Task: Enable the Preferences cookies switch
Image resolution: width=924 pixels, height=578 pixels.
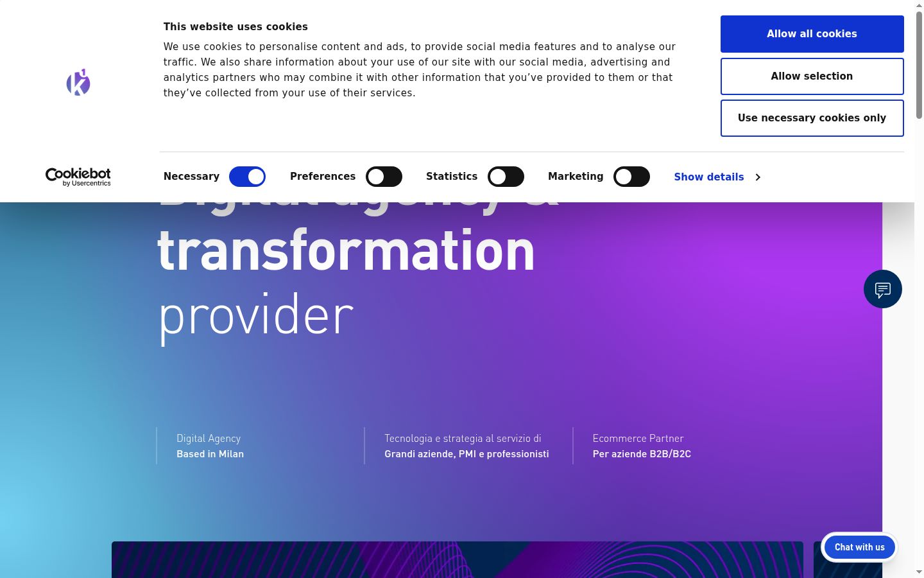Action: click(384, 177)
